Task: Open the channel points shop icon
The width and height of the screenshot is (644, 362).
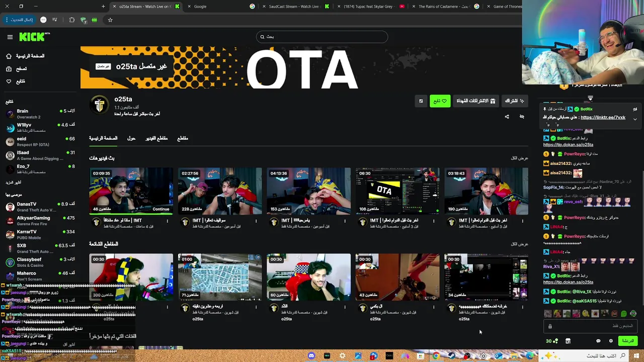Action: [568, 341]
